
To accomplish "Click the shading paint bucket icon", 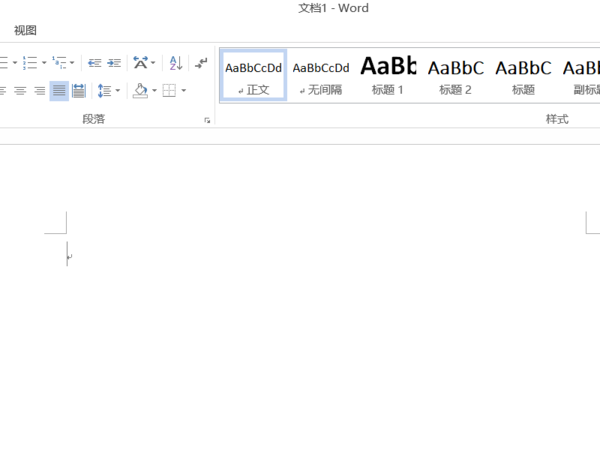I will (x=140, y=91).
